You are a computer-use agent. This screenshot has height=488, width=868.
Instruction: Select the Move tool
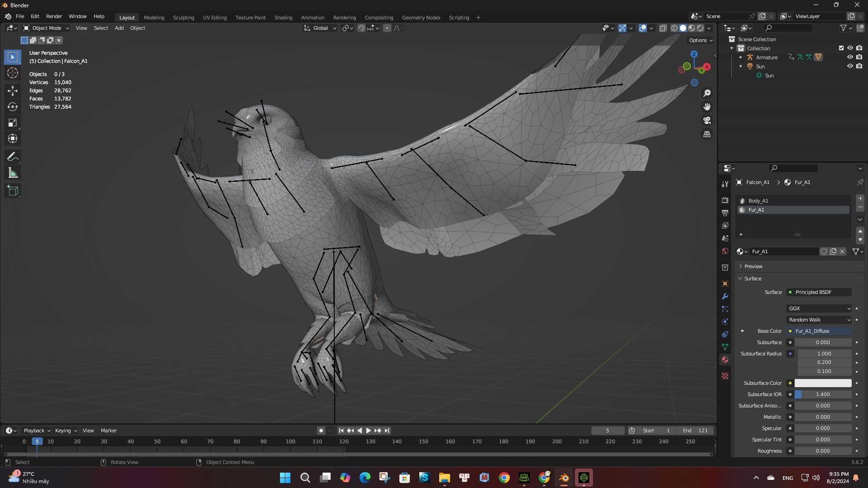[x=13, y=91]
